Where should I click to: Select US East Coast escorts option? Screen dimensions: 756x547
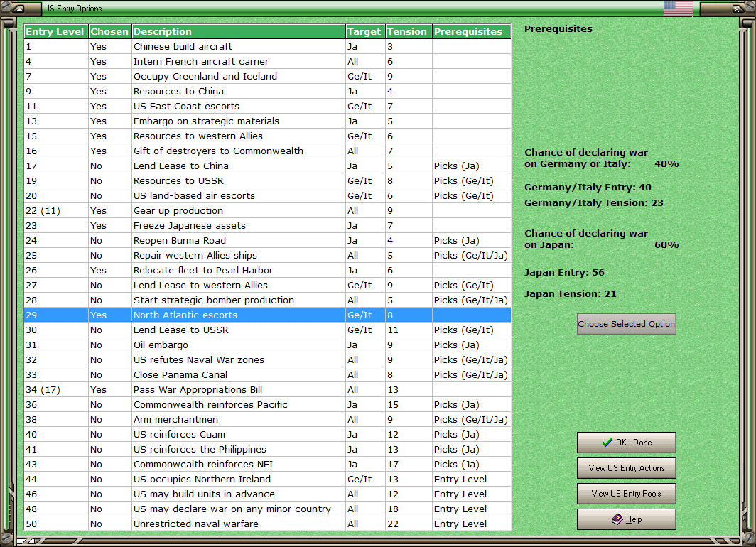(x=268, y=106)
